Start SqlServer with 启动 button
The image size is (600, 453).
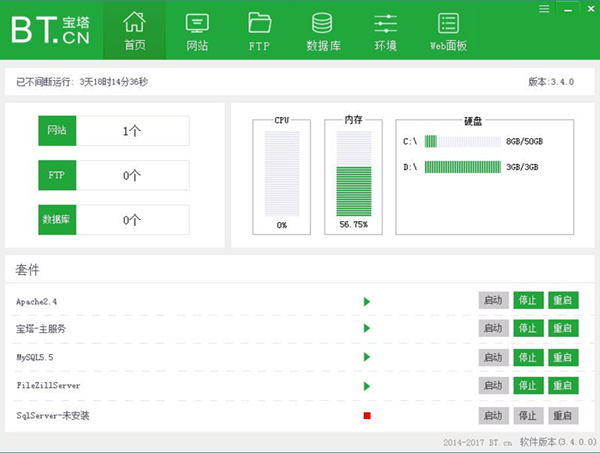coord(493,416)
